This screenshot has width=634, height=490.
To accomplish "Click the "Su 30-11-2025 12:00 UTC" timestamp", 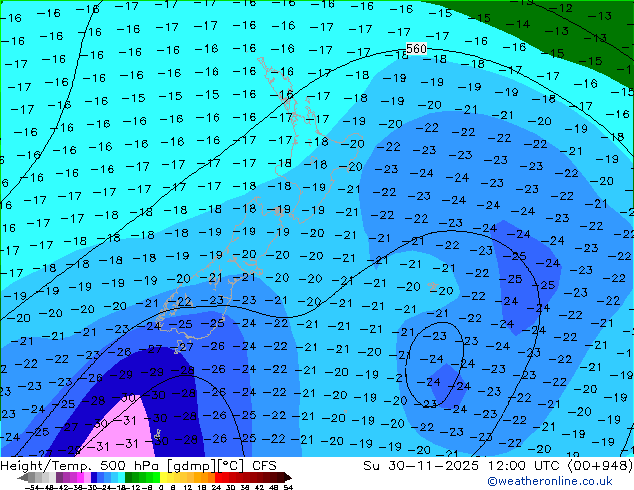I will coord(463,466).
